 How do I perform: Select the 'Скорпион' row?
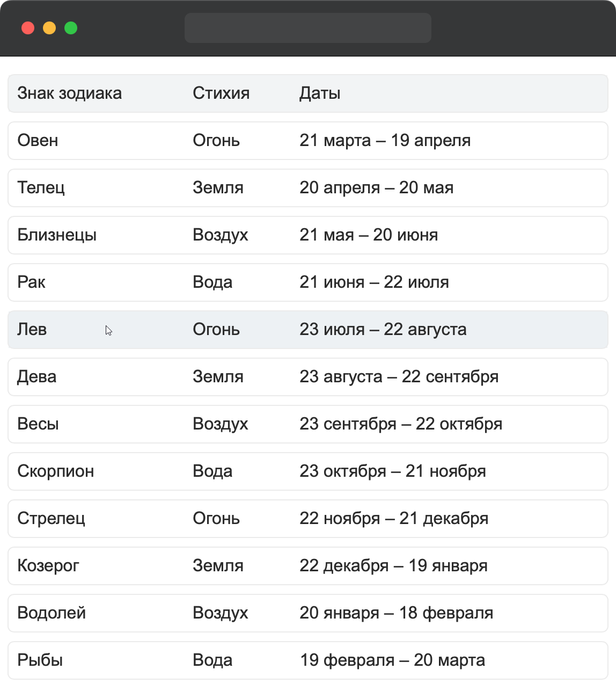click(307, 471)
